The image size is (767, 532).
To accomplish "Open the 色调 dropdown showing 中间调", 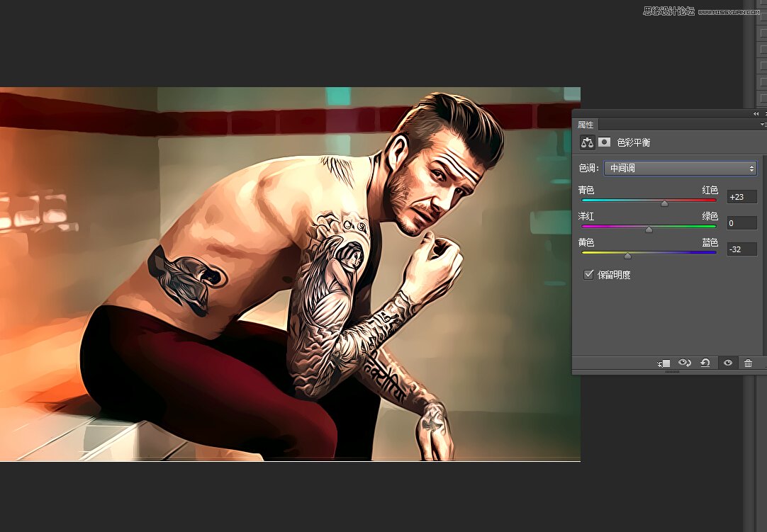I will pos(680,169).
